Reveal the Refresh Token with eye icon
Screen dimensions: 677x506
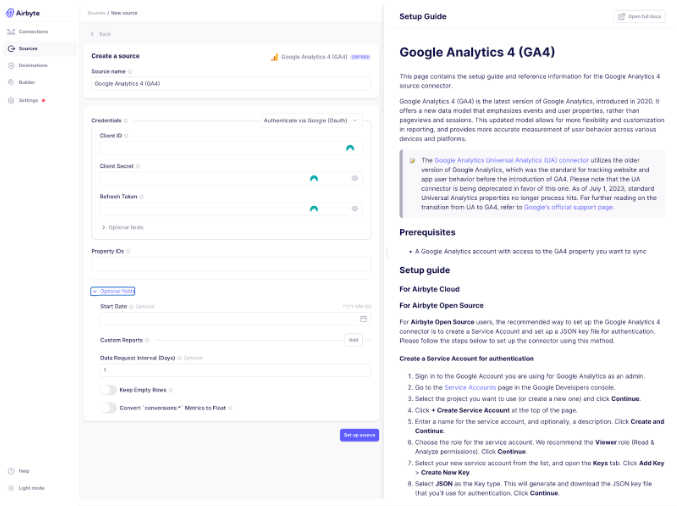coord(354,209)
